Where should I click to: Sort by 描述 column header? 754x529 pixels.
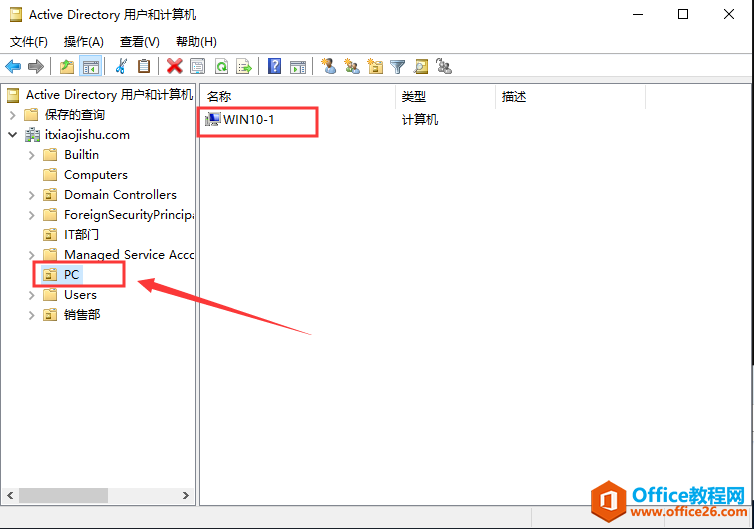click(570, 97)
